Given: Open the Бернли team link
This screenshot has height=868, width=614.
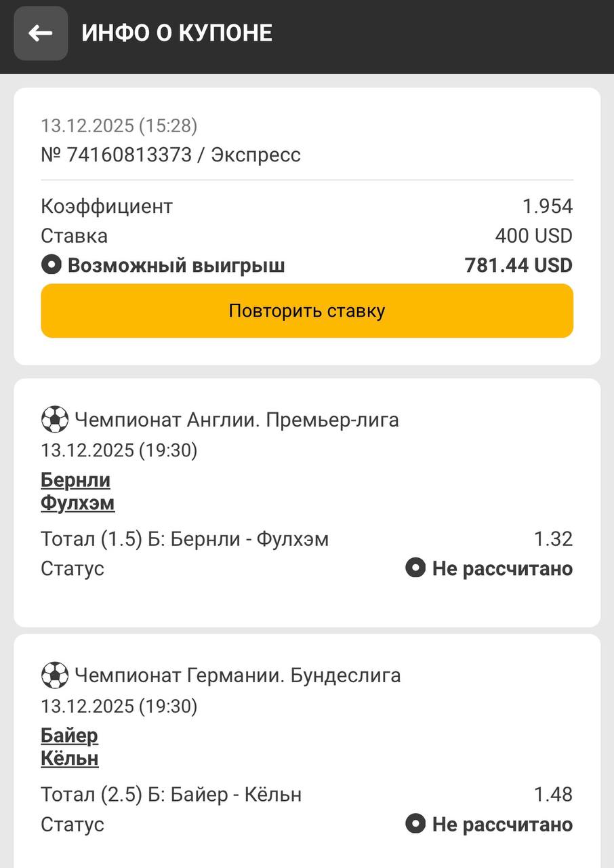Looking at the screenshot, I should click(x=75, y=480).
